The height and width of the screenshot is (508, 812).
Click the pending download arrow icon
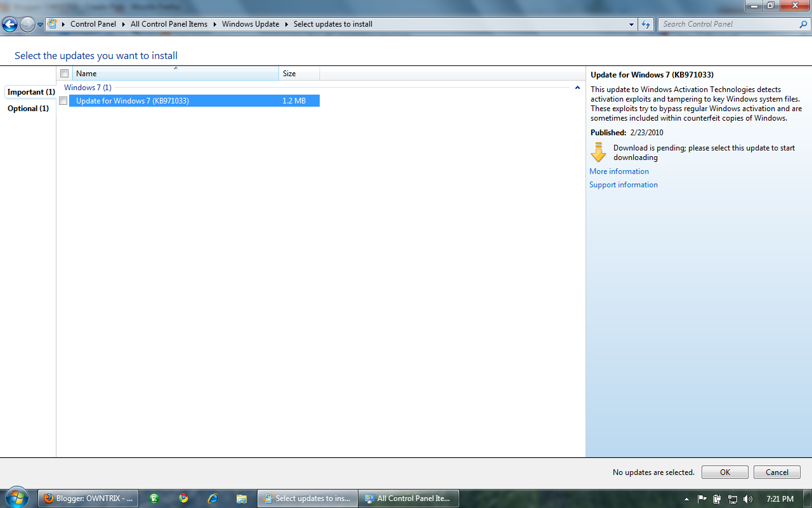click(x=597, y=152)
